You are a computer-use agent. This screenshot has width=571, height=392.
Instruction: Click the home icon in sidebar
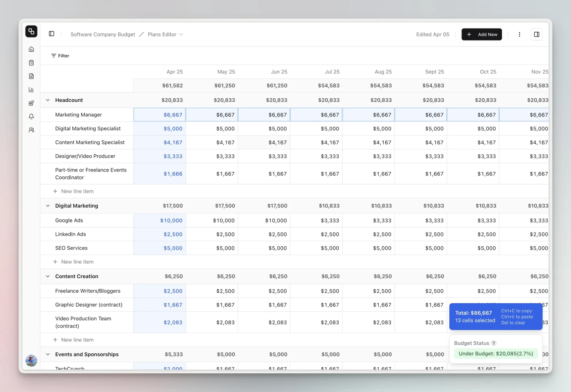31,49
